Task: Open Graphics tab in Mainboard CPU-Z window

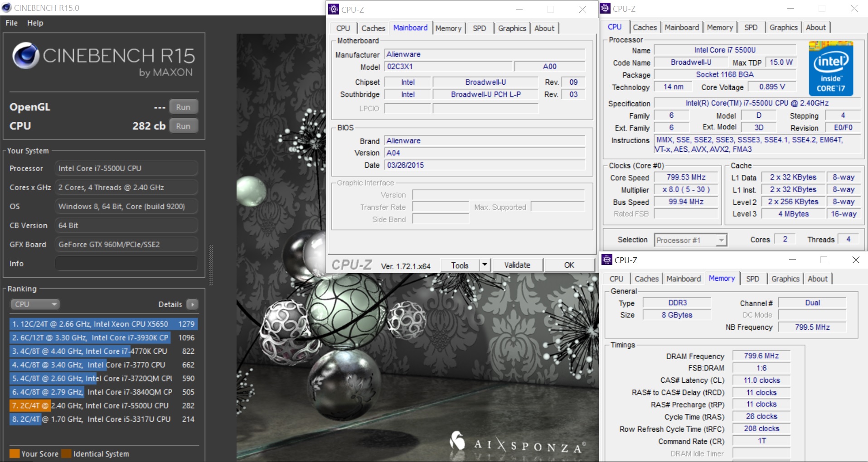Action: (x=512, y=28)
